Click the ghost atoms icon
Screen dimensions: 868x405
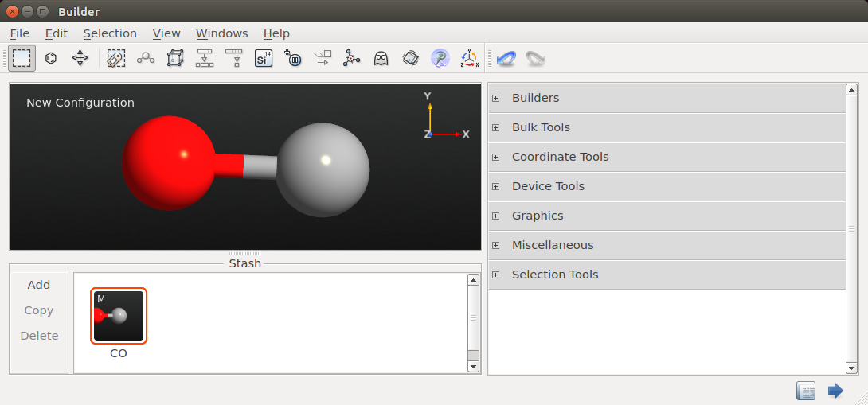pyautogui.click(x=381, y=58)
